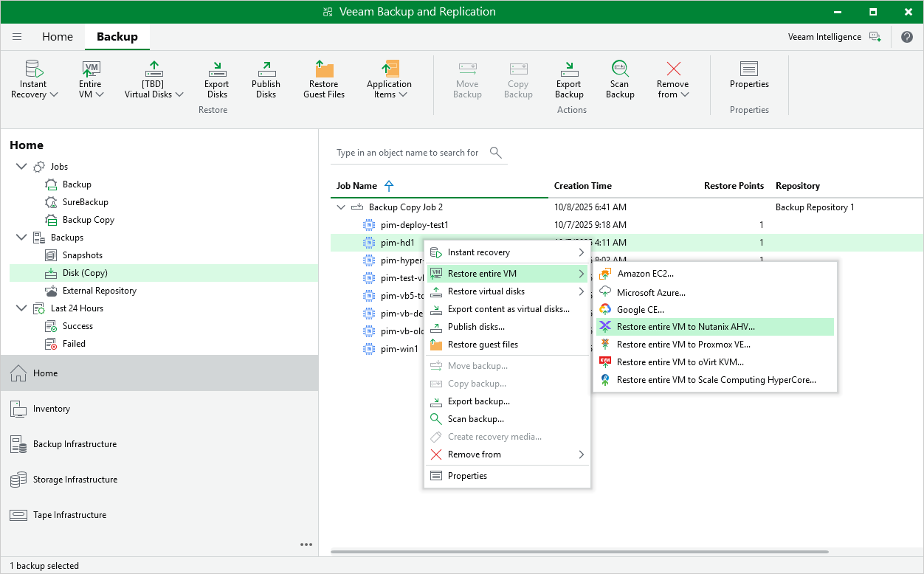
Task: Open Instant Recovery dropdown arrow
Action: point(54,94)
